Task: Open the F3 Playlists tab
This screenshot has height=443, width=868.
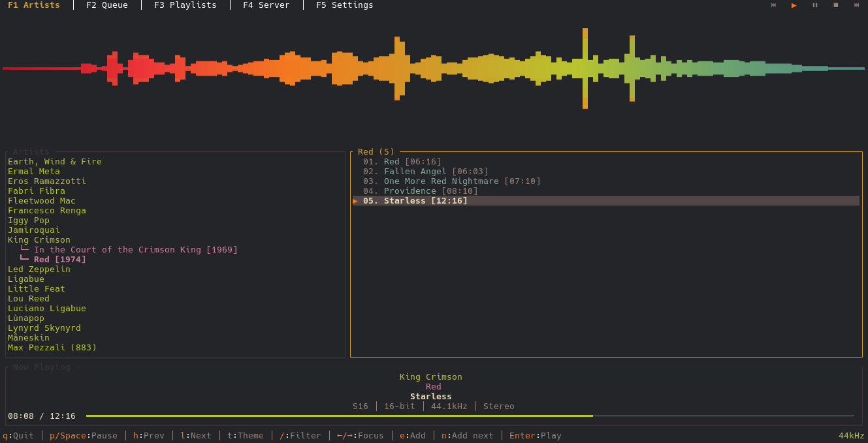Action: [x=185, y=5]
